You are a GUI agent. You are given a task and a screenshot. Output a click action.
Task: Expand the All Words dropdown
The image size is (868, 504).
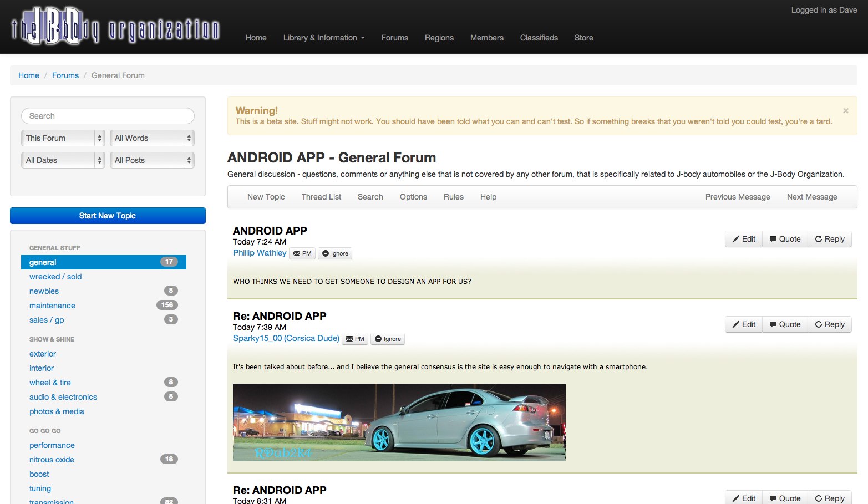tap(152, 138)
